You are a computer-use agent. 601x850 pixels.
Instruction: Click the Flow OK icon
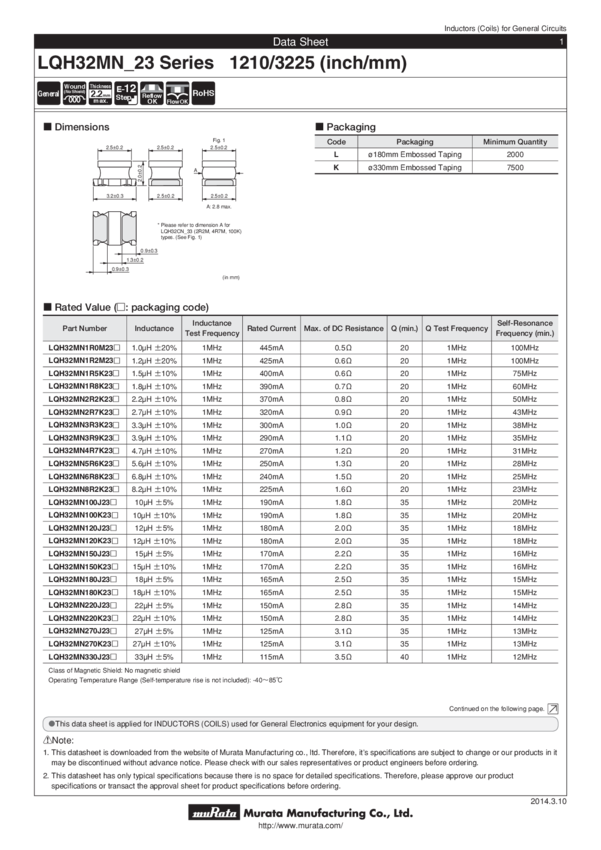pyautogui.click(x=177, y=94)
